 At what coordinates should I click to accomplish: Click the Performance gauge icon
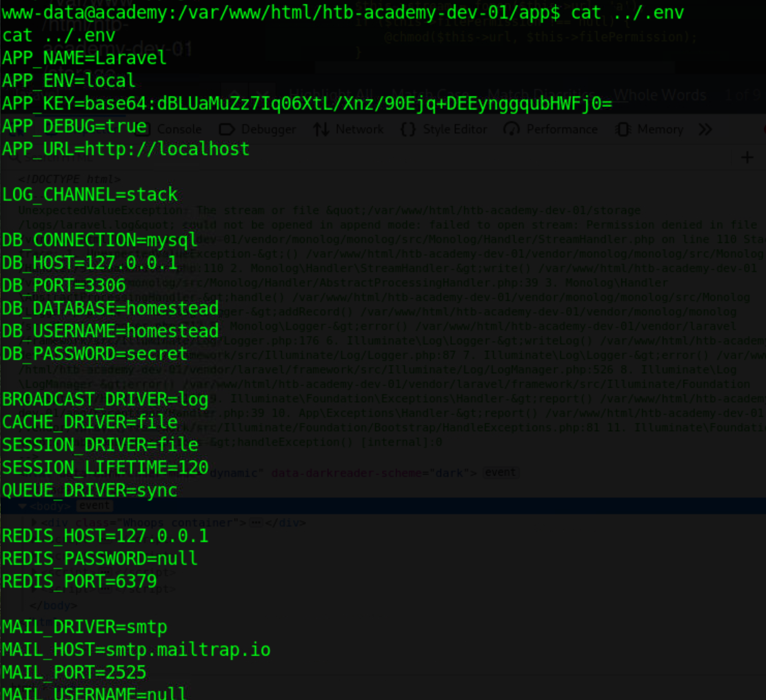512,130
